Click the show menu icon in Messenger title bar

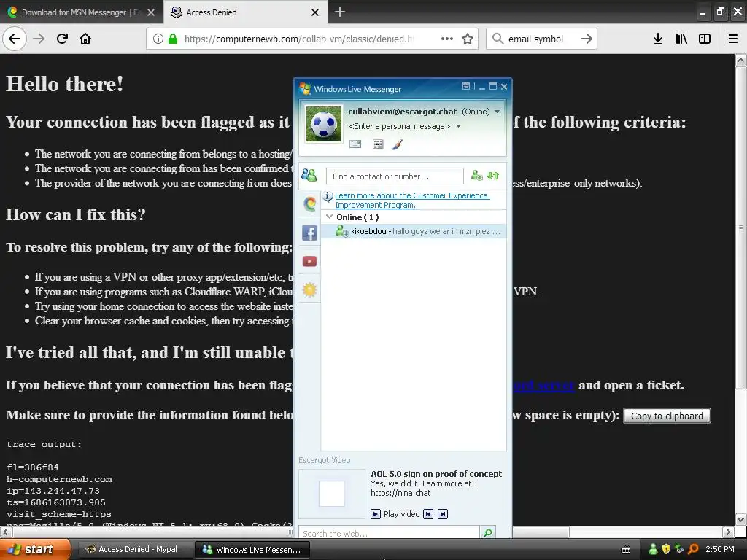466,86
